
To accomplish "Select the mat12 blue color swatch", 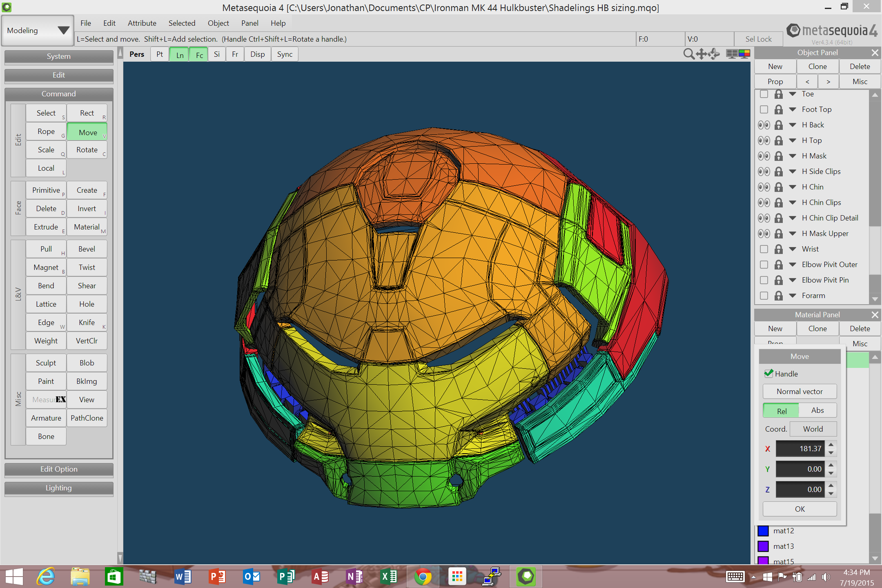I will [x=763, y=531].
